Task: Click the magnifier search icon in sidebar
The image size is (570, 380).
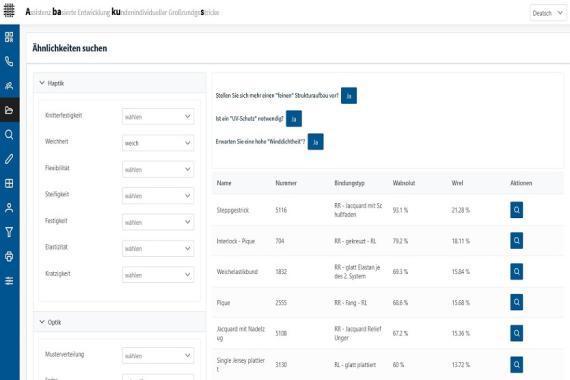Action: [x=9, y=135]
